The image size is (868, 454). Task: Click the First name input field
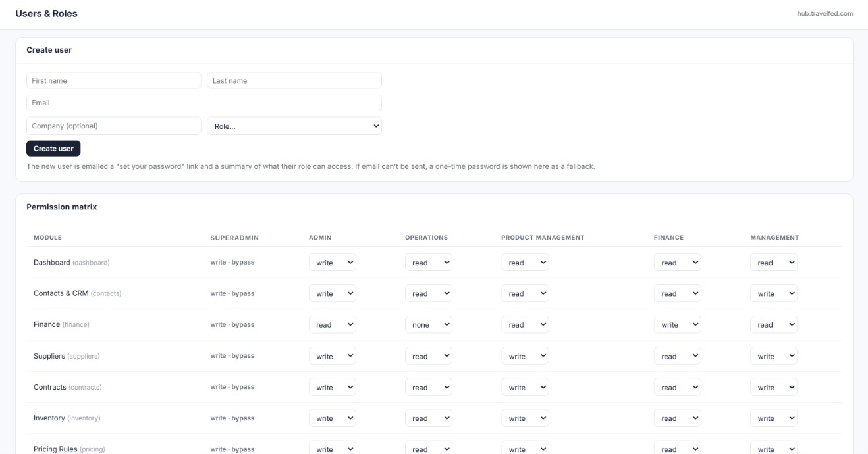pyautogui.click(x=113, y=80)
